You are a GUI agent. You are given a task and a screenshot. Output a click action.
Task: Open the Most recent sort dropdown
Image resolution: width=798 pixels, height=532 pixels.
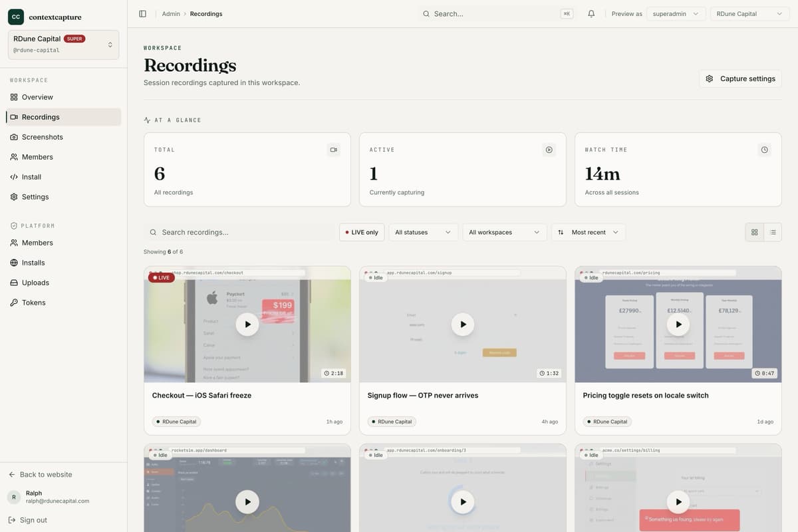pyautogui.click(x=589, y=232)
